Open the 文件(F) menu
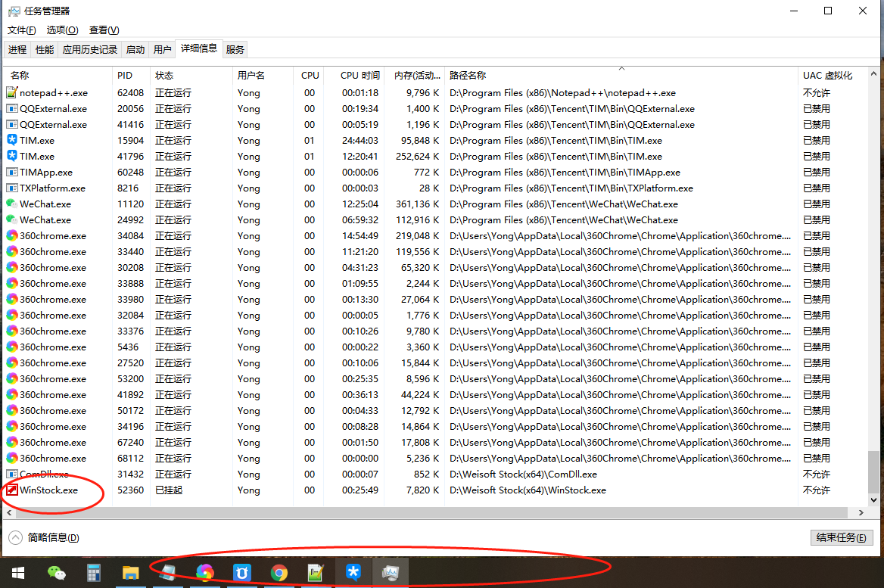Image resolution: width=884 pixels, height=588 pixels. tap(21, 30)
